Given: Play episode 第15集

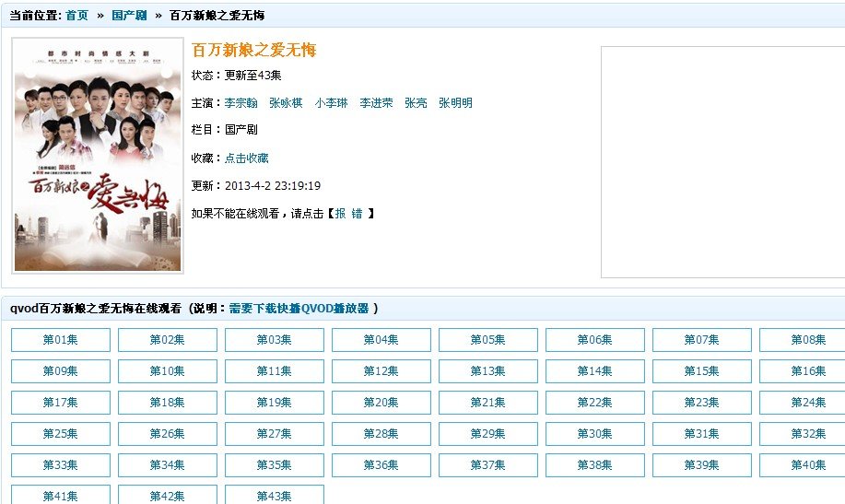Looking at the screenshot, I should tap(701, 371).
